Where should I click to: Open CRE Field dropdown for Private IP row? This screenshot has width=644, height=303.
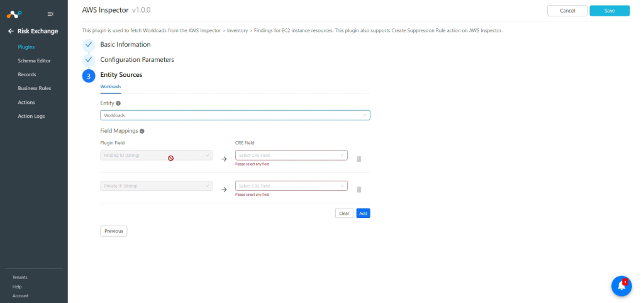(x=291, y=186)
